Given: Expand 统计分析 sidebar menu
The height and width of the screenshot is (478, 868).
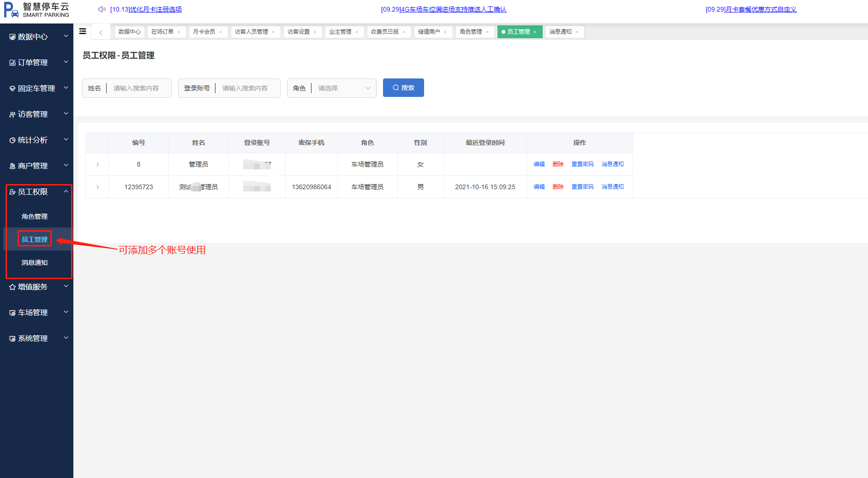Looking at the screenshot, I should tap(36, 140).
